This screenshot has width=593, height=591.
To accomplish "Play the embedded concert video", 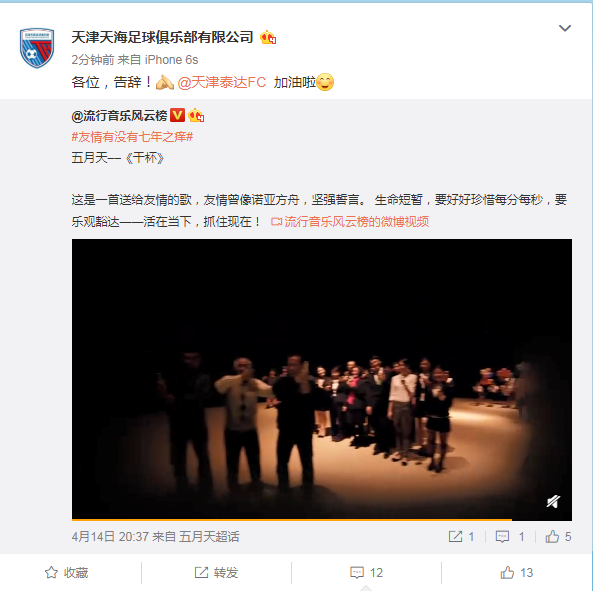I will click(322, 379).
